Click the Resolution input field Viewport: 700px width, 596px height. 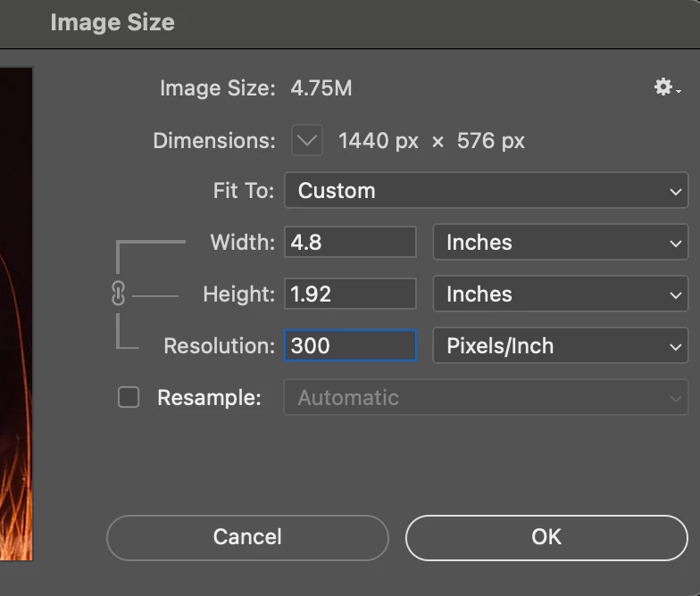pos(350,346)
